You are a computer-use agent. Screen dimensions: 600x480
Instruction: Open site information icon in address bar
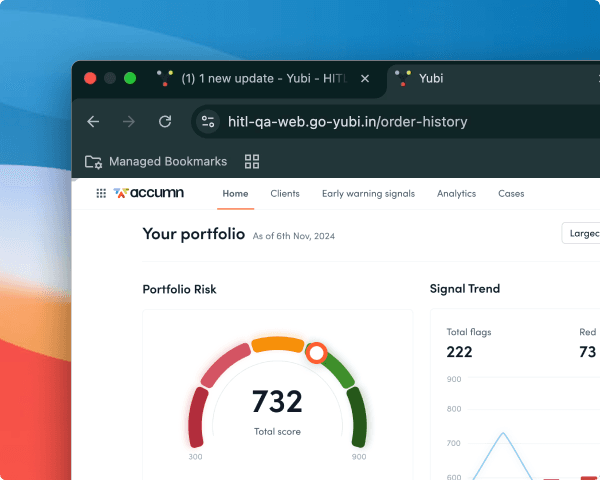click(208, 122)
